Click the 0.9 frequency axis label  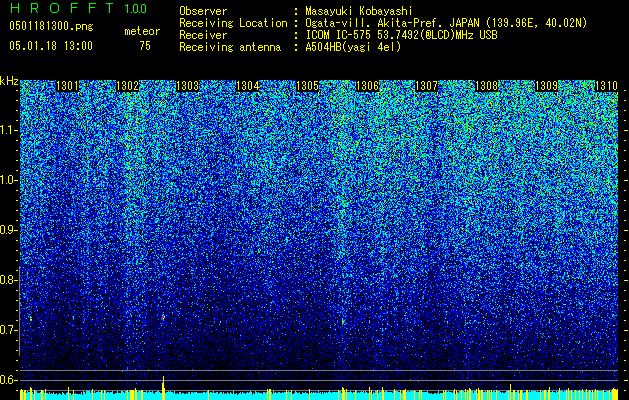pyautogui.click(x=7, y=230)
